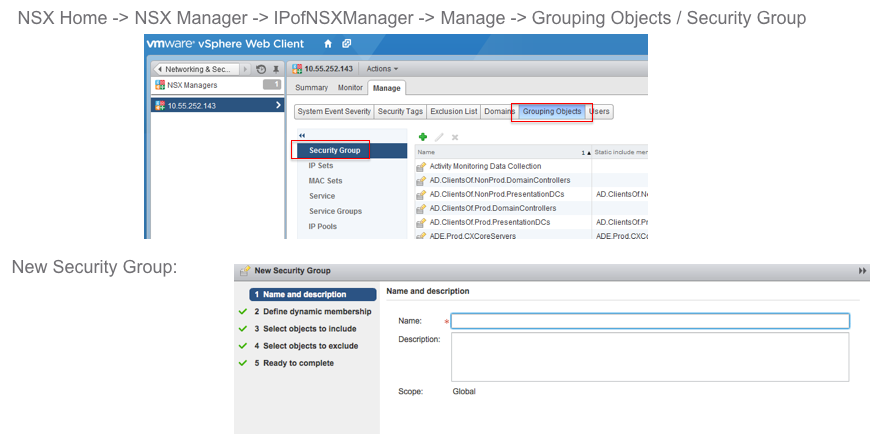870x434 pixels.
Task: Click the grey X delete icon
Action: 454,137
